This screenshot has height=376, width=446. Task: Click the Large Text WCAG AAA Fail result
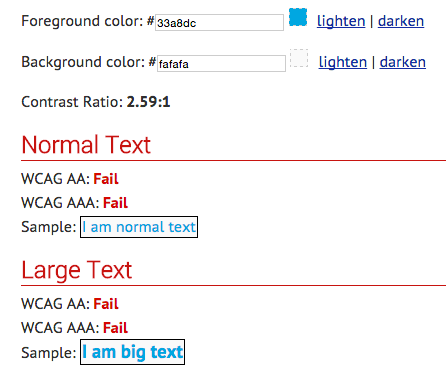115,328
